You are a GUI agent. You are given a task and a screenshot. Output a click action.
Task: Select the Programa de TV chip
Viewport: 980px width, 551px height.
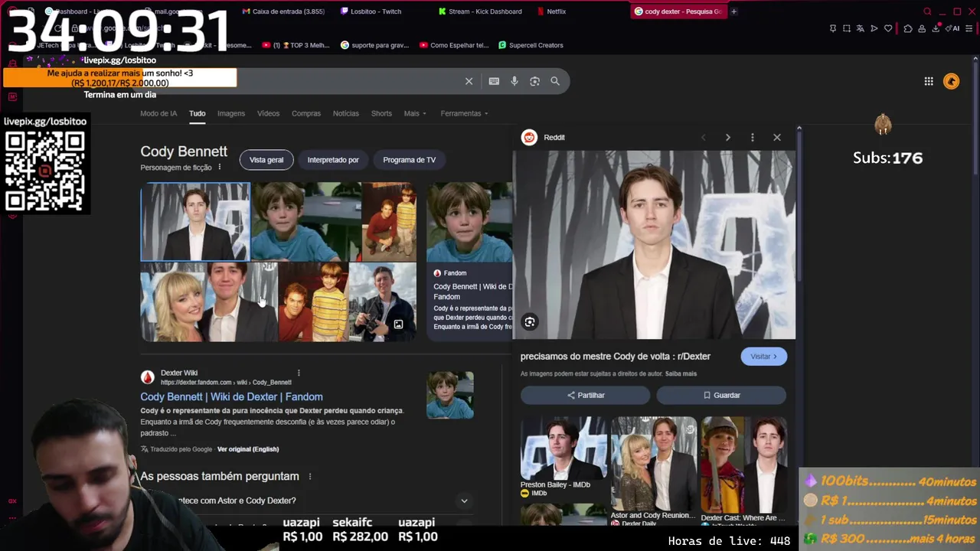[x=410, y=160]
